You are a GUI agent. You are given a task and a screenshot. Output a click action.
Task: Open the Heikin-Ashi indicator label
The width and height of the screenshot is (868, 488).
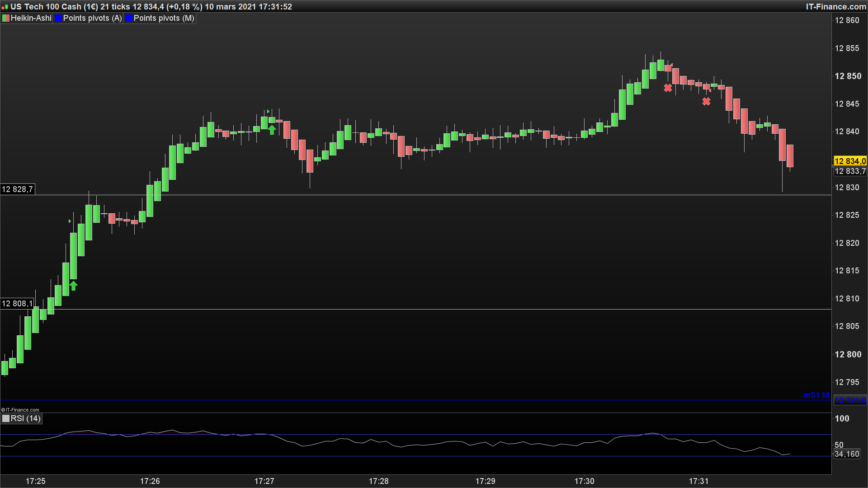[x=31, y=18]
